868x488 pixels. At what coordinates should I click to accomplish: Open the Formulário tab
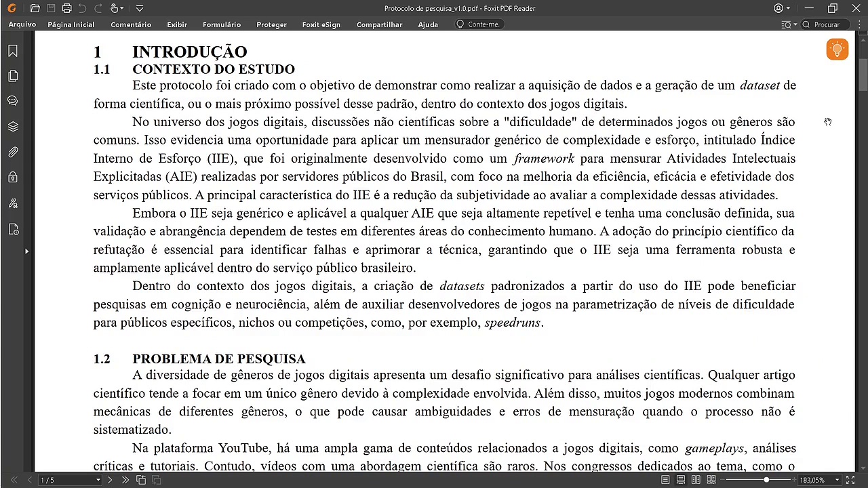pyautogui.click(x=222, y=24)
